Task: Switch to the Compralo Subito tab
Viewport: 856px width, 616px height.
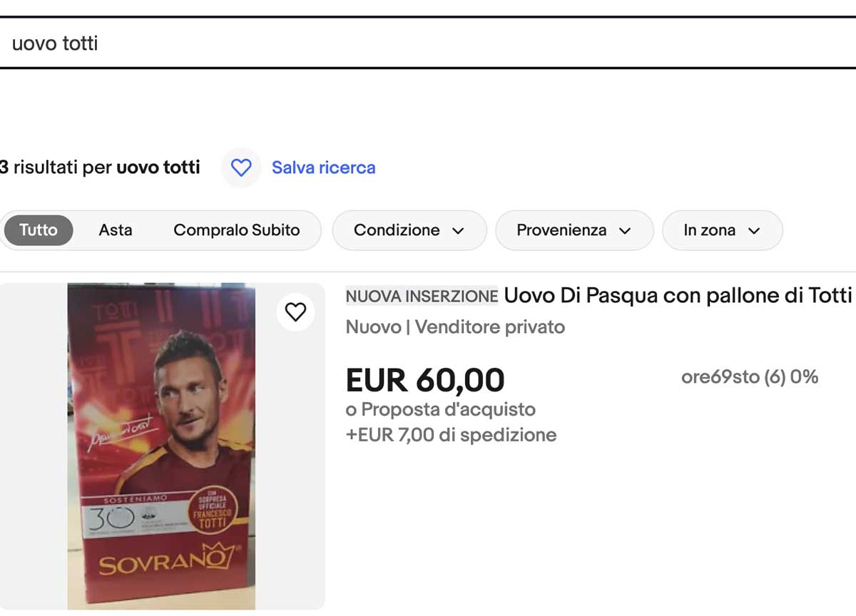Action: point(237,230)
